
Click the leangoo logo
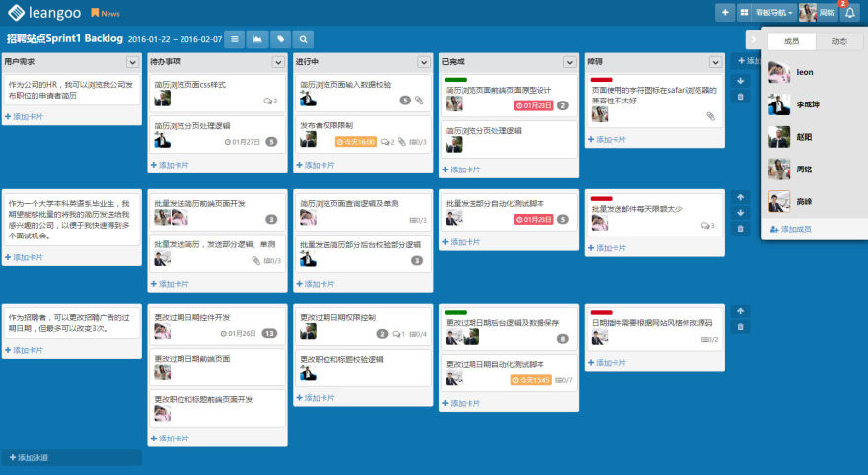coord(43,13)
